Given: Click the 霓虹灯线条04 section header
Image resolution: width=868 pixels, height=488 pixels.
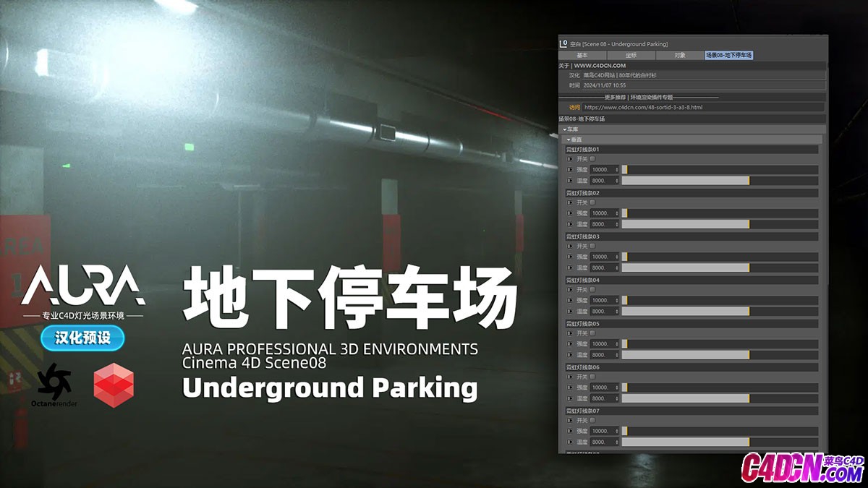Looking at the screenshot, I should pyautogui.click(x=692, y=280).
